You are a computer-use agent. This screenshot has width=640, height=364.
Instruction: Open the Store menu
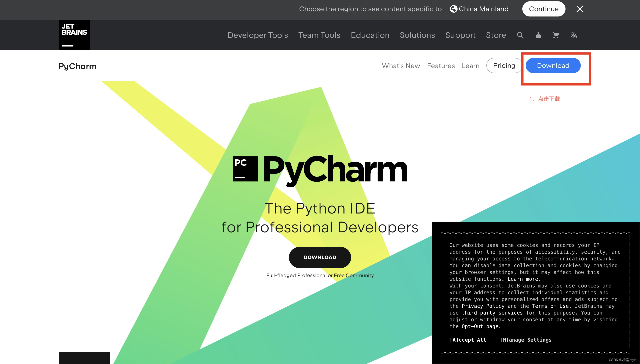(496, 35)
